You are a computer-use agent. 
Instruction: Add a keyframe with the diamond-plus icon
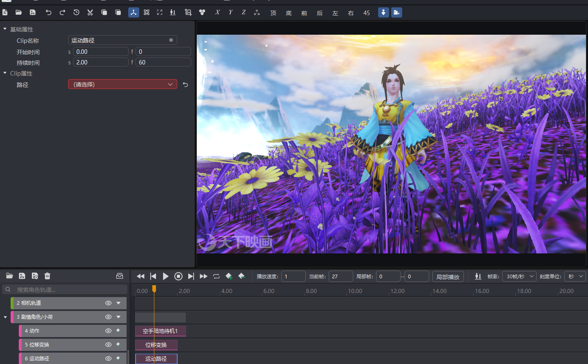(229, 276)
